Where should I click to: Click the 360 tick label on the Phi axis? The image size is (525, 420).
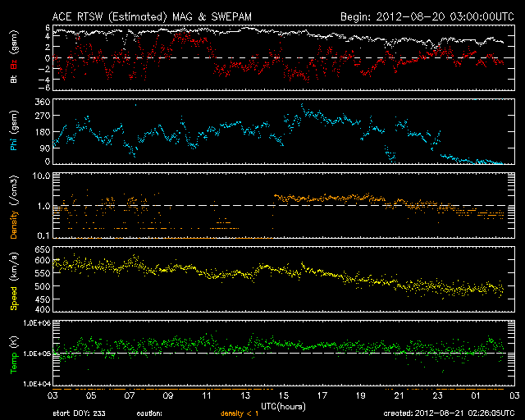(x=42, y=102)
